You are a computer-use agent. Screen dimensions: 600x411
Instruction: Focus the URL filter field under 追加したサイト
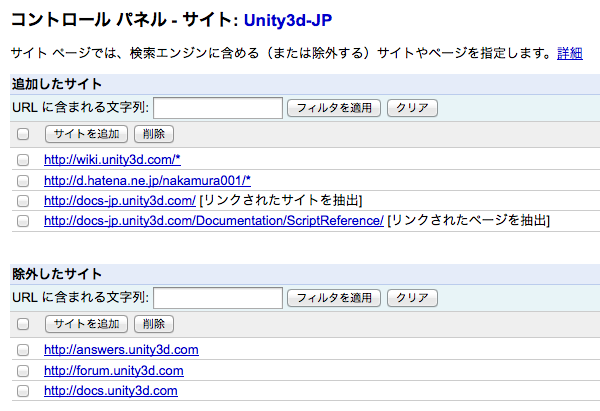218,108
